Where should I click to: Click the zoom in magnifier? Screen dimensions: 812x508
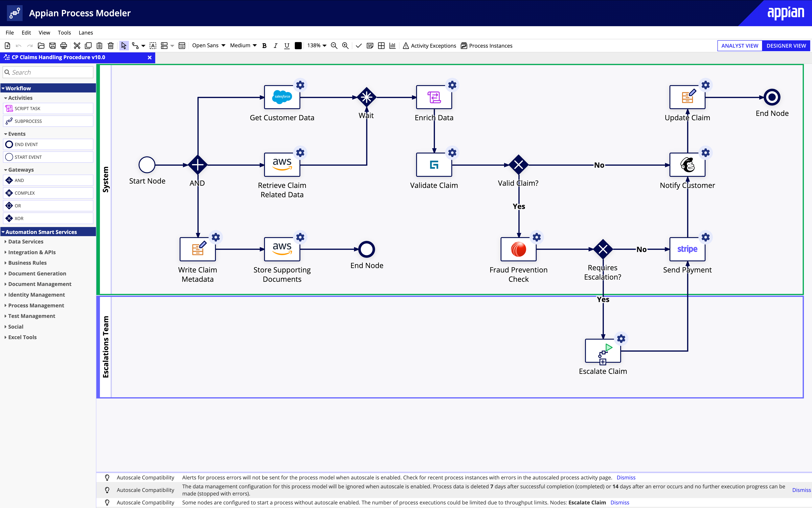(x=345, y=46)
